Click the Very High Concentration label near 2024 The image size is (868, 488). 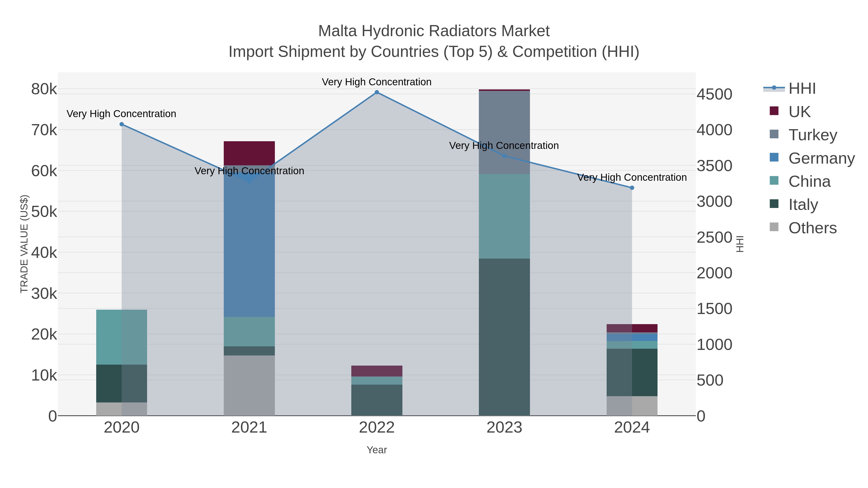pos(632,177)
